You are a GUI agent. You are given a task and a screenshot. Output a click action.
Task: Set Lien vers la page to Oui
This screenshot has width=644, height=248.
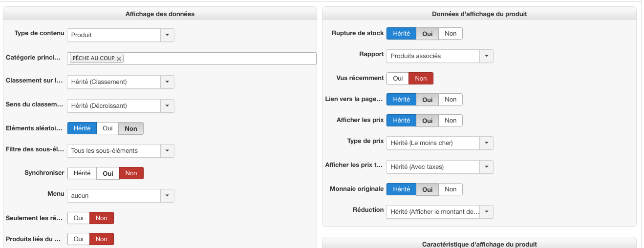point(428,100)
